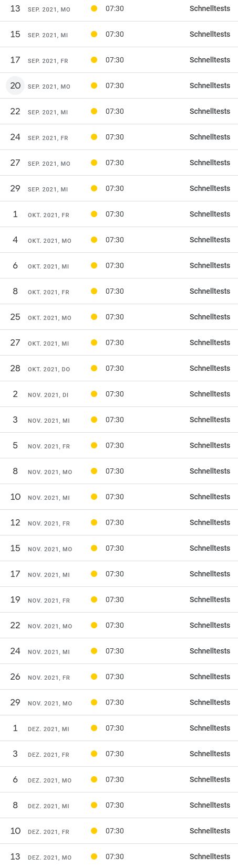Select the highlighted date number 20
238x868 pixels.
pyautogui.click(x=15, y=85)
